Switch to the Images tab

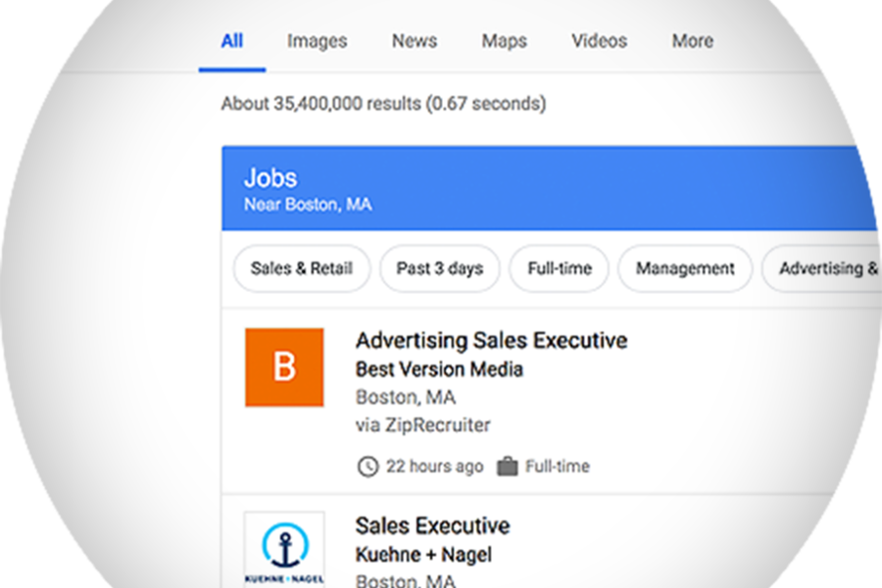pyautogui.click(x=318, y=41)
